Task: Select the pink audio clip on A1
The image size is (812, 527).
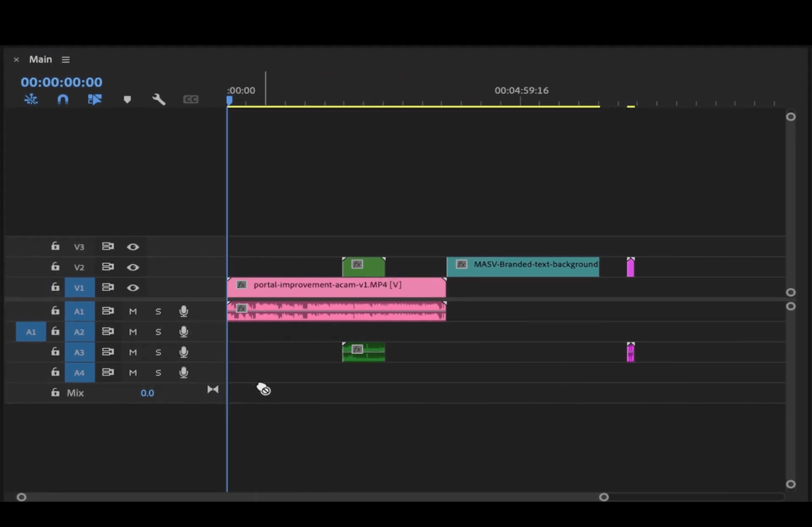Action: point(336,311)
